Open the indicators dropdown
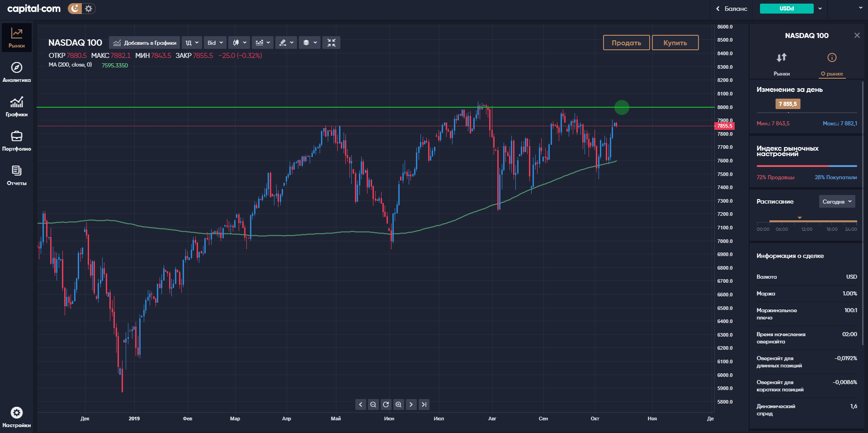This screenshot has height=433, width=868. click(263, 43)
